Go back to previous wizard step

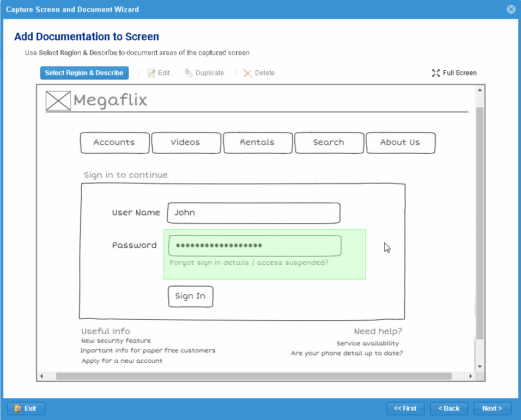point(449,409)
